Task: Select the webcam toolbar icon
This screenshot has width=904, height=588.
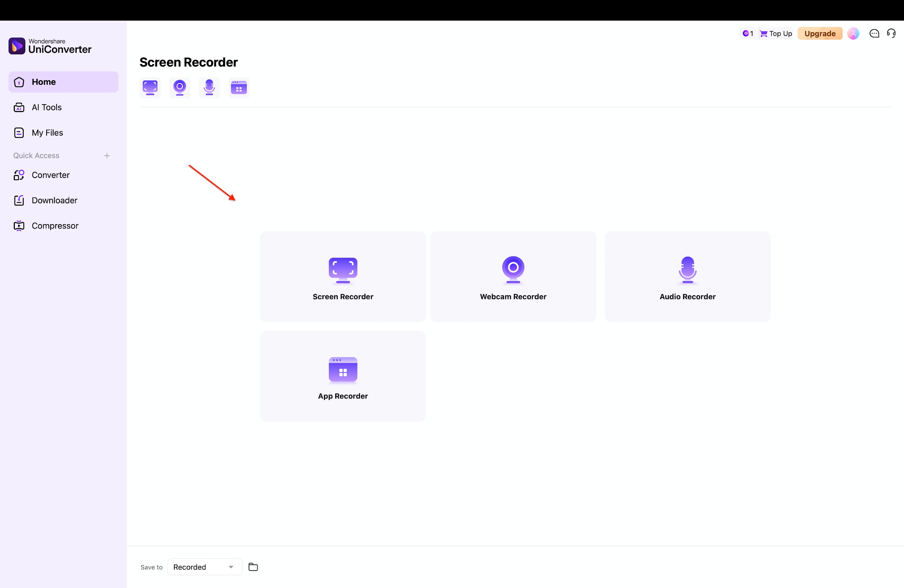Action: point(179,88)
